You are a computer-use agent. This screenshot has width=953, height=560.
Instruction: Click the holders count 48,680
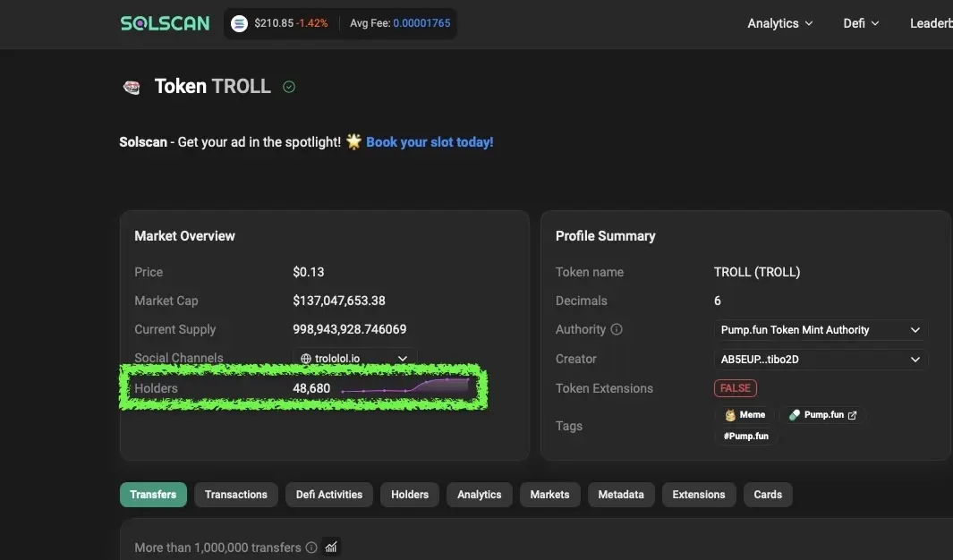311,388
